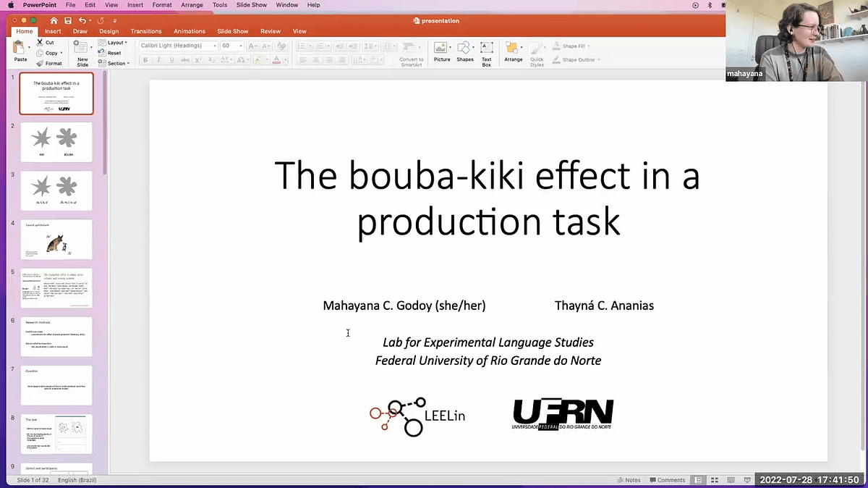Switch to Normal view in status bar
The height and width of the screenshot is (488, 868).
pyautogui.click(x=698, y=480)
